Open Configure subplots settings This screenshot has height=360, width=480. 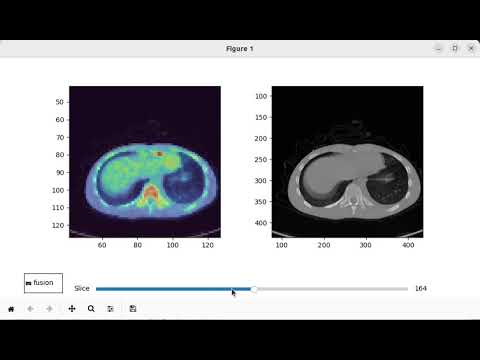coord(110,309)
